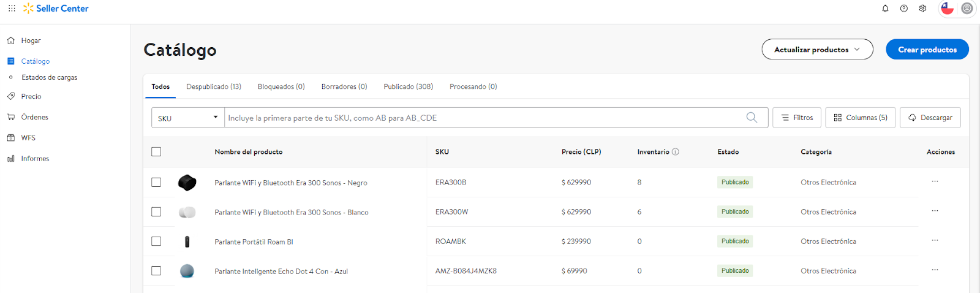The image size is (980, 293).
Task: Click the Órdenes cart icon in the sidebar
Action: (x=11, y=117)
